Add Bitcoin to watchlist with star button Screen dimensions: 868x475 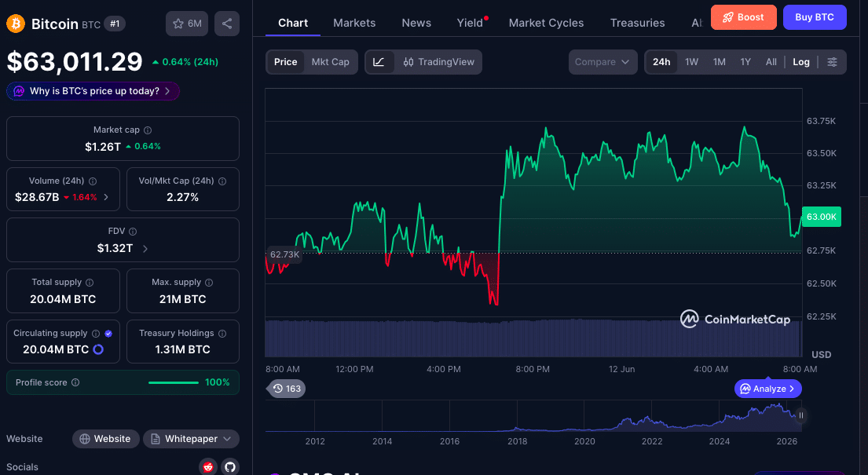tap(187, 24)
